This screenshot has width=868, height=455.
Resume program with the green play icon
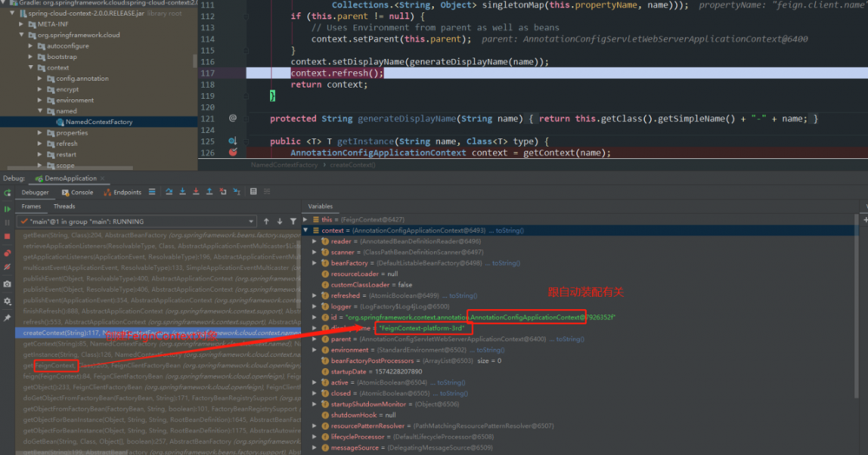pyautogui.click(x=7, y=209)
